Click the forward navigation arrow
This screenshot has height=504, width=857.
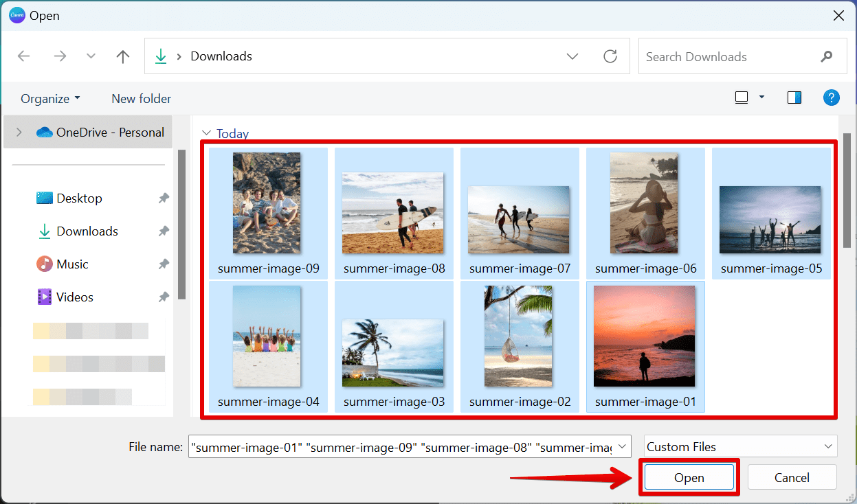tap(60, 56)
